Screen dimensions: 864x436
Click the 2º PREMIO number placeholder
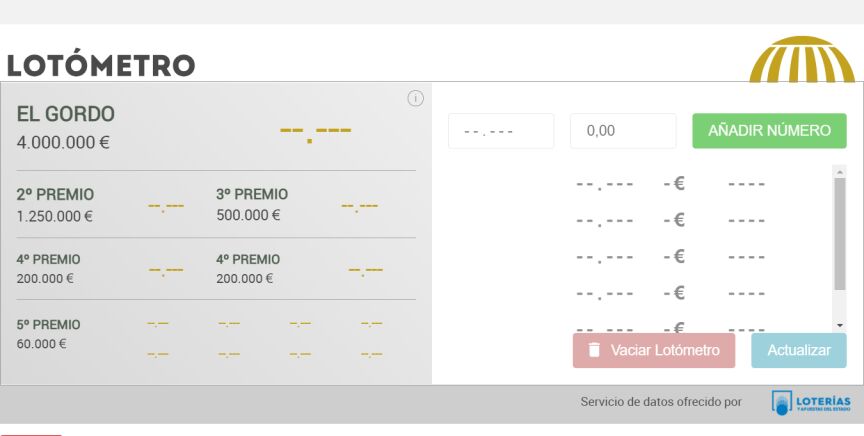pyautogui.click(x=166, y=206)
